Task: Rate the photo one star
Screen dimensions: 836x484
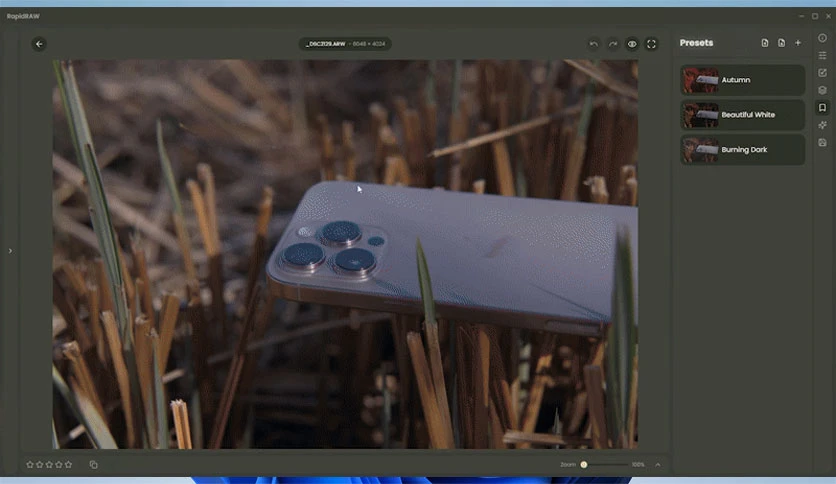Action: (x=30, y=465)
